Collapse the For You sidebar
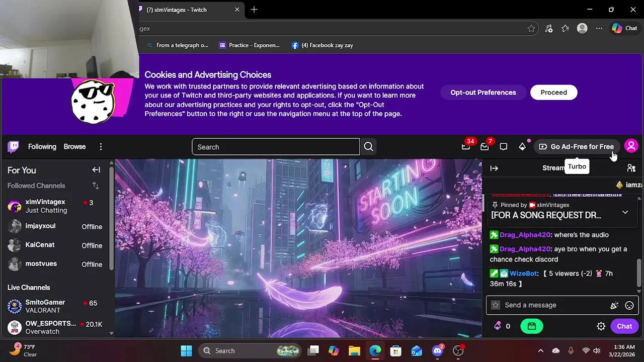This screenshot has height=362, width=644. click(96, 170)
